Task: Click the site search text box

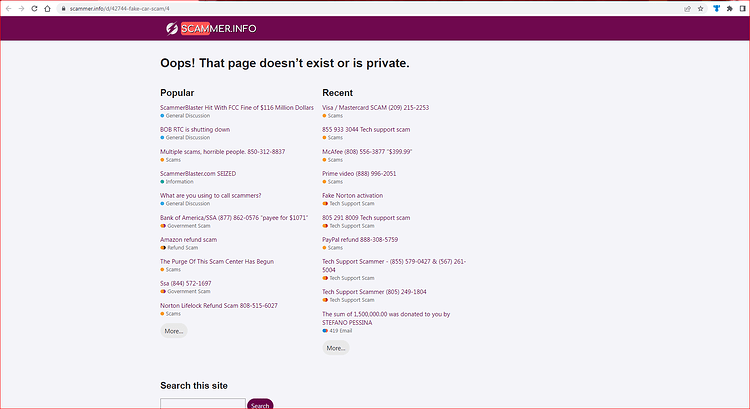Action: coord(203,404)
